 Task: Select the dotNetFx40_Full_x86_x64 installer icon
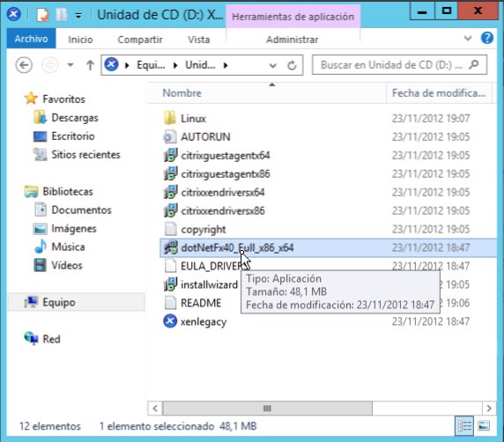[x=170, y=247]
